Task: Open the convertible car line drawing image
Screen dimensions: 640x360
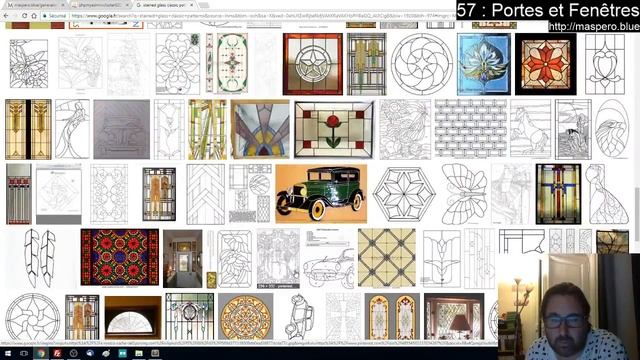Action: click(329, 259)
